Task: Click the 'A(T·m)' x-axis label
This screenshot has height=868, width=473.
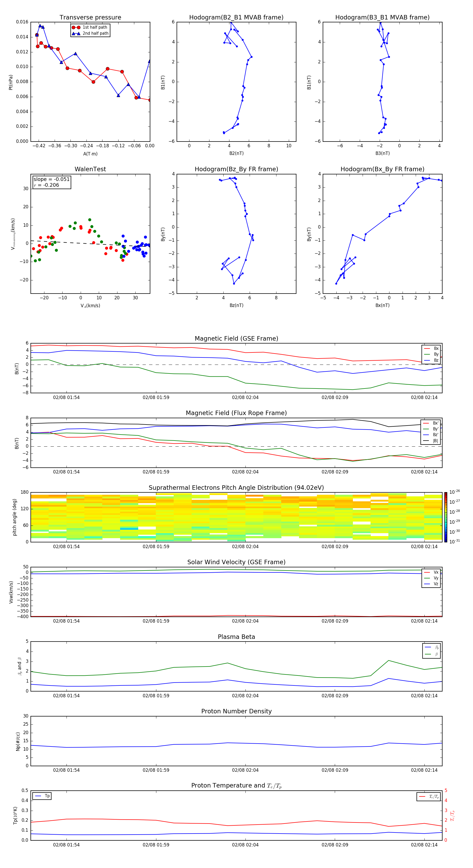Action: [90, 154]
